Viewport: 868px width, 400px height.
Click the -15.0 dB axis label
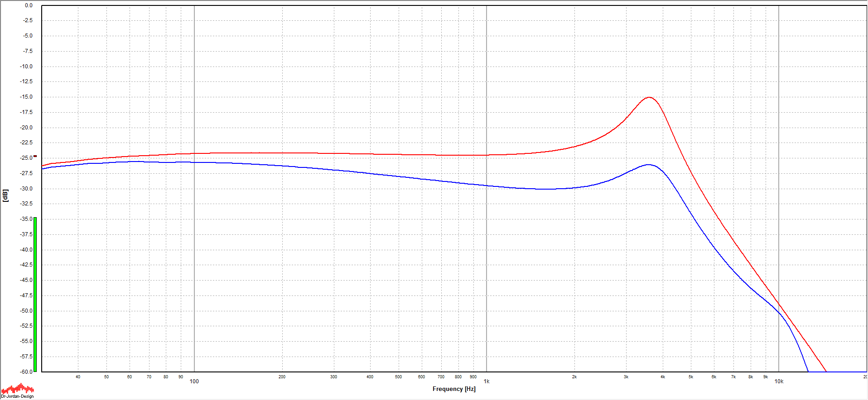click(x=27, y=97)
